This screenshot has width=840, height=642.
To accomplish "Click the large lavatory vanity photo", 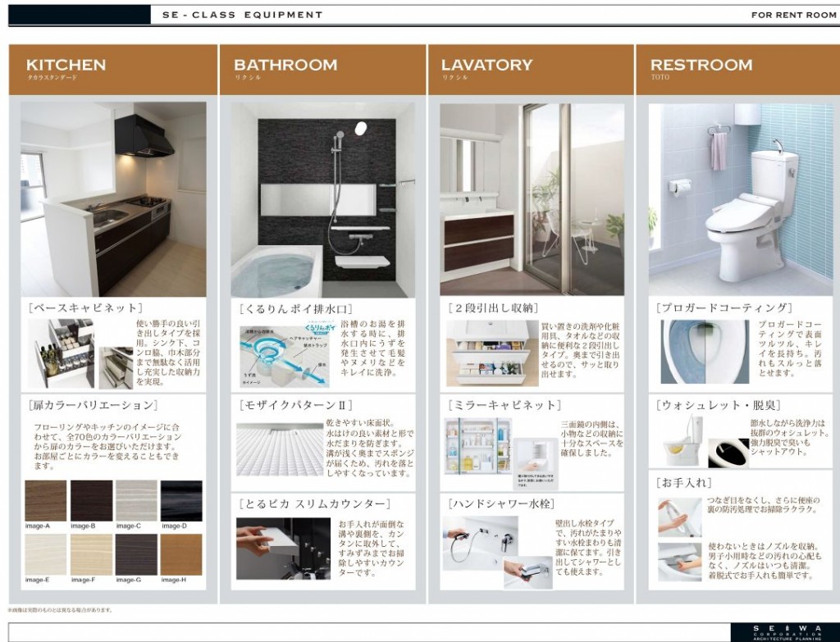I will click(x=532, y=199).
